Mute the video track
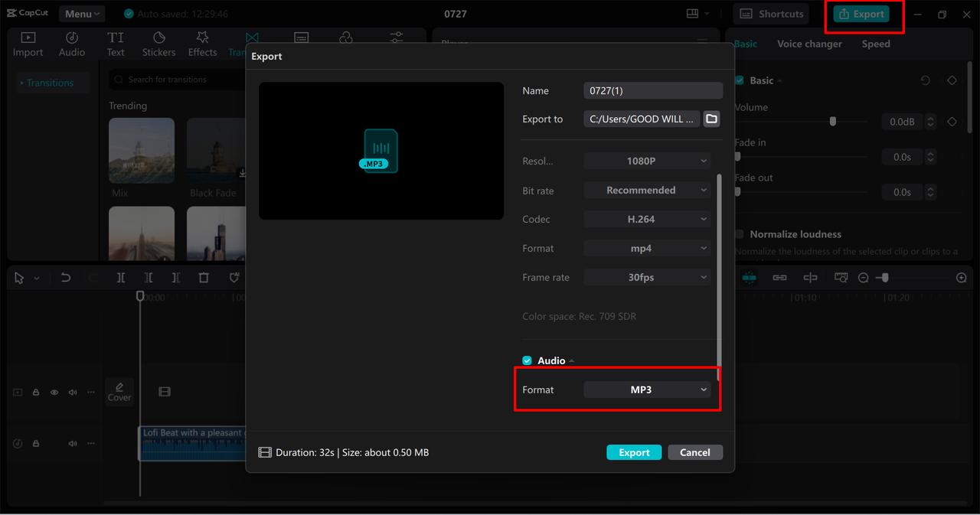980x515 pixels. (73, 392)
